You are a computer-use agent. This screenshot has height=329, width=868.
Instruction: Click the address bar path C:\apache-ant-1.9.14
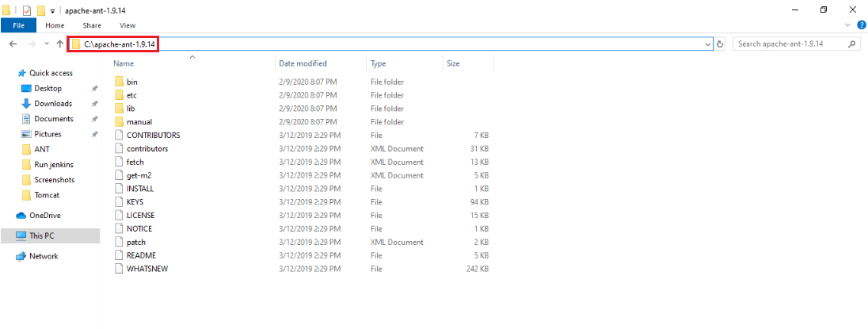(119, 44)
